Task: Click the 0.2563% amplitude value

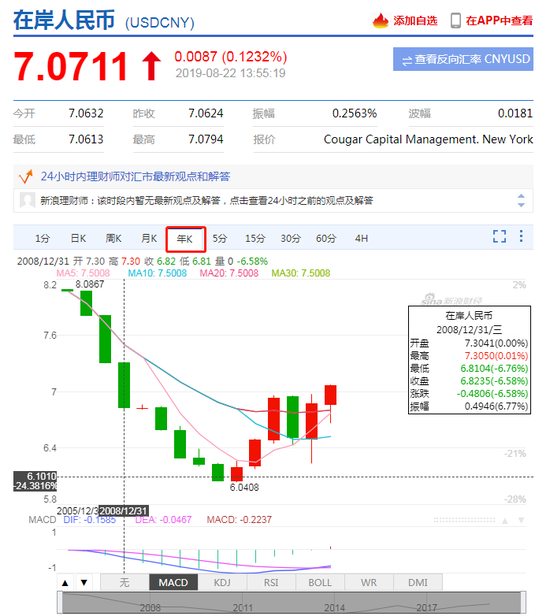Action: (354, 114)
